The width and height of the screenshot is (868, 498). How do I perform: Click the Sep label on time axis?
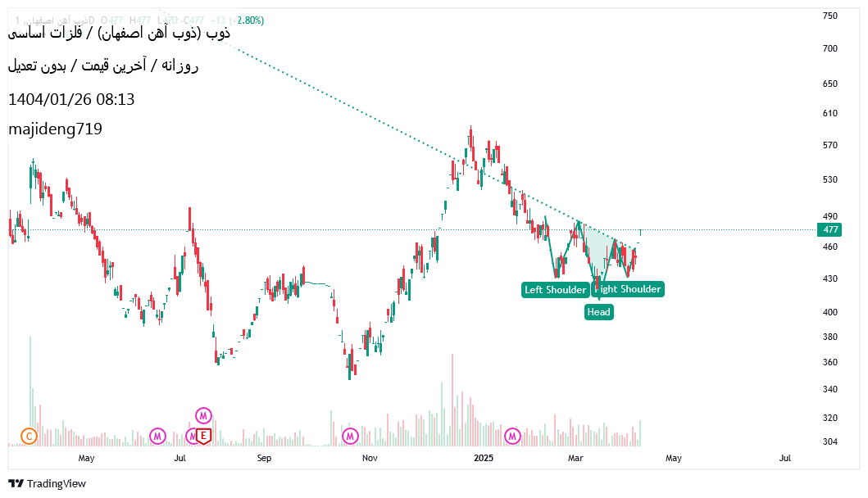click(264, 459)
